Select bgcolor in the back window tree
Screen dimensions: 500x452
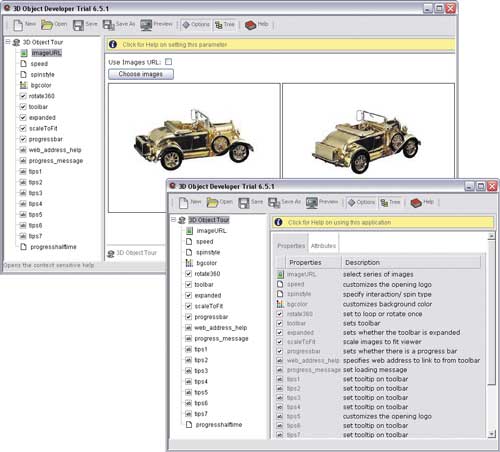point(41,85)
